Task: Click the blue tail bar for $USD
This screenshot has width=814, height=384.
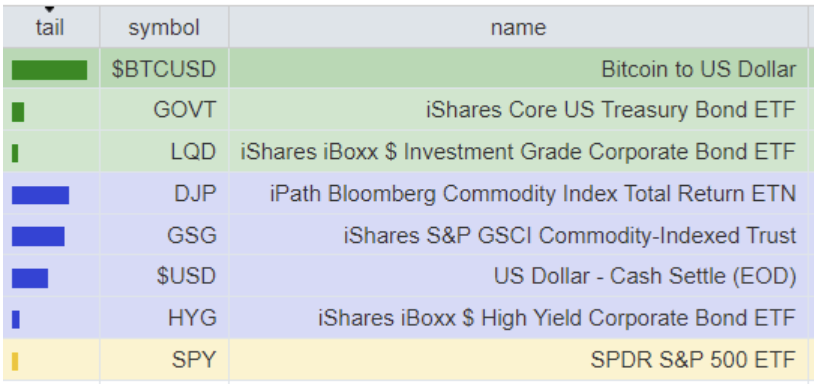Action: [30, 278]
